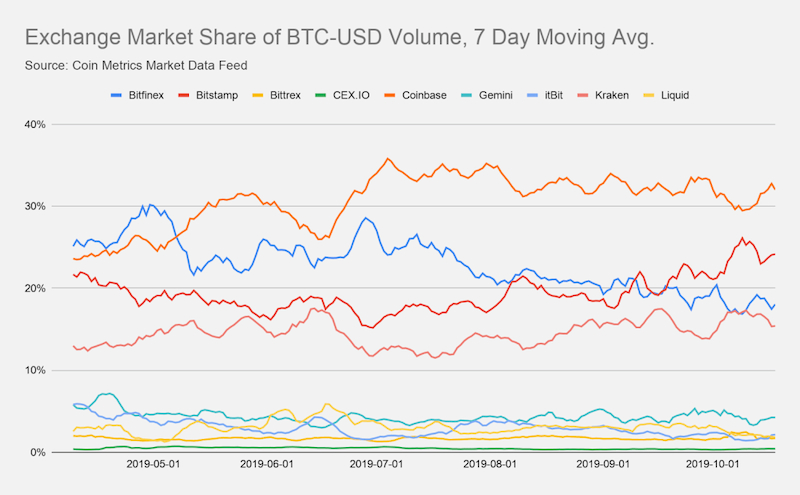Select the Liquid legend label
Image resolution: width=800 pixels, height=495 pixels.
675,95
